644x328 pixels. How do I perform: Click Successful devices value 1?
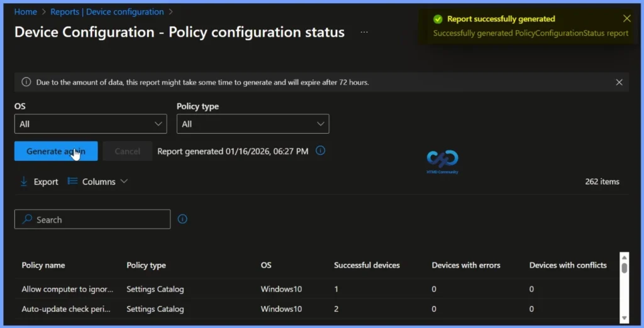(336, 289)
